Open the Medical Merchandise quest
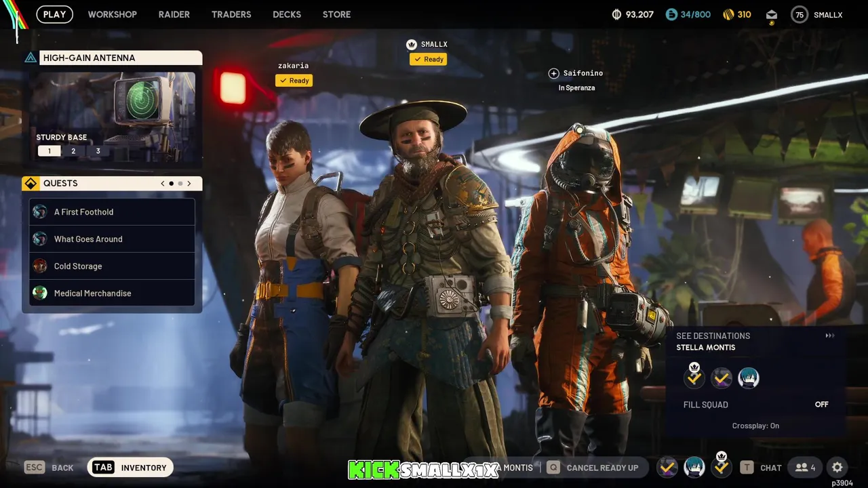The height and width of the screenshot is (488, 868). click(x=113, y=293)
